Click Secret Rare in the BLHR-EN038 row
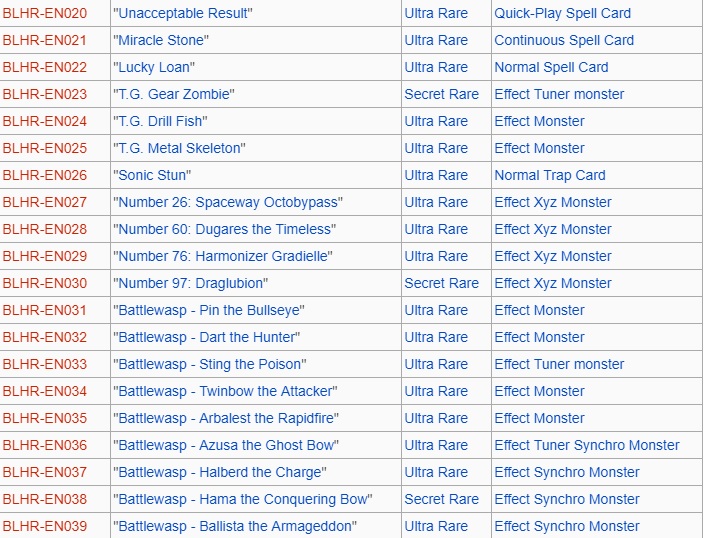704x538 pixels. [441, 500]
